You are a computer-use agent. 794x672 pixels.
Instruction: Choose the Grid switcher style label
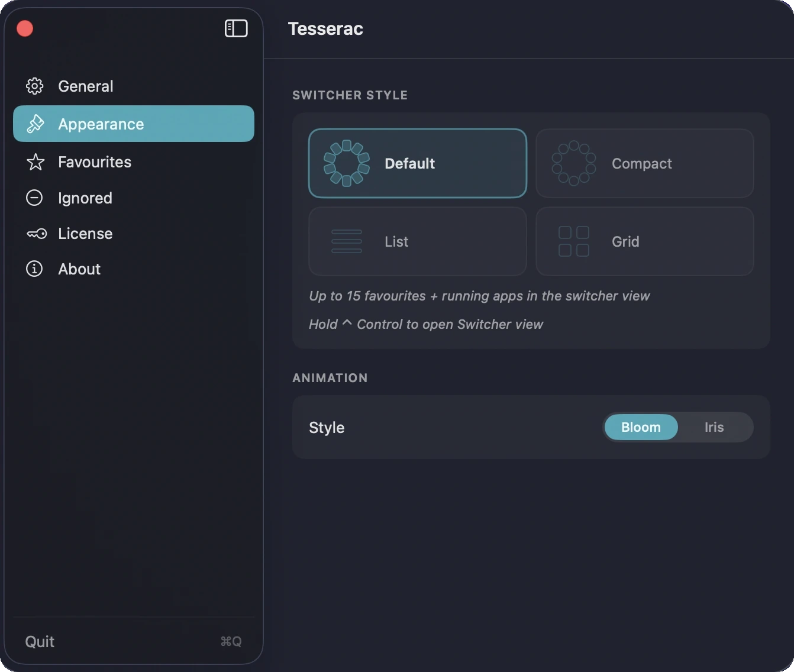point(625,241)
